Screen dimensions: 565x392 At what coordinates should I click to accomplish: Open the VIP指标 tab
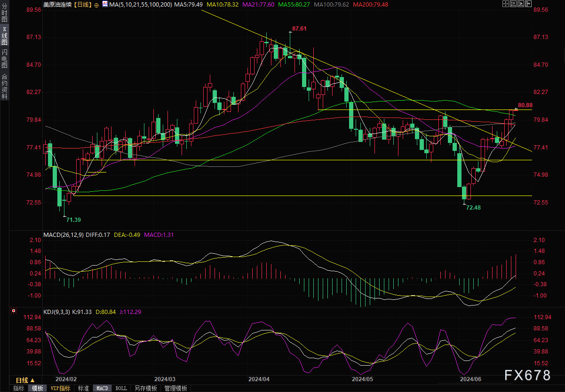(x=60, y=388)
